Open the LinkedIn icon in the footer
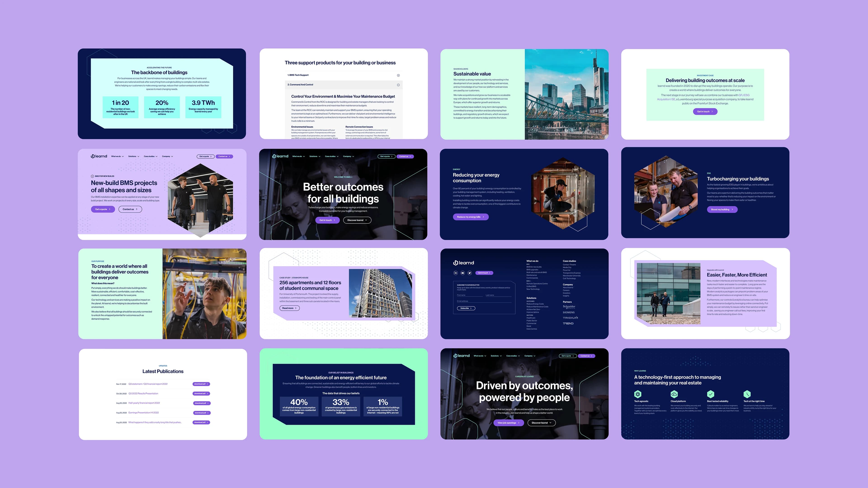This screenshot has width=868, height=488. (x=455, y=273)
